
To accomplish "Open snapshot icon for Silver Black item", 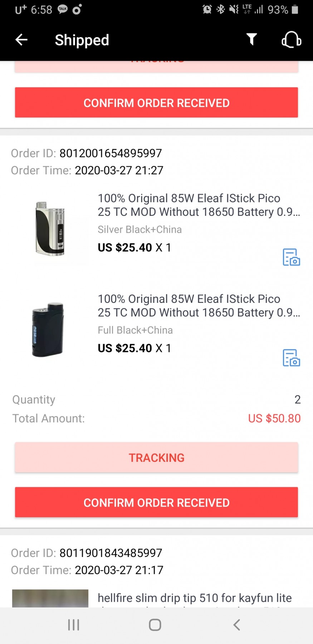I will [x=291, y=257].
